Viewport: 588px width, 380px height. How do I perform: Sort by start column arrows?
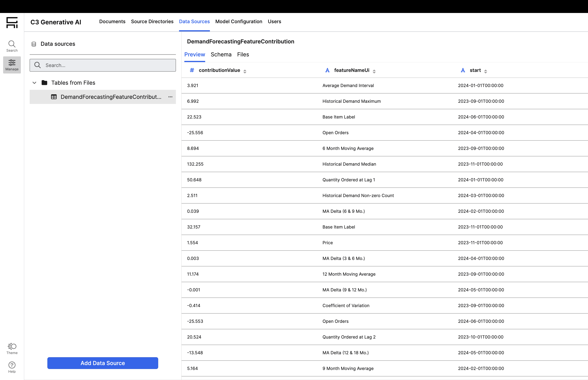[485, 71]
